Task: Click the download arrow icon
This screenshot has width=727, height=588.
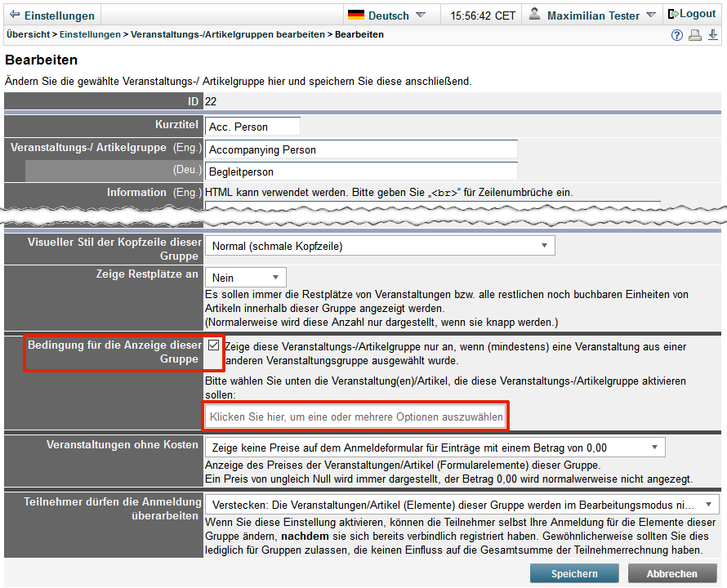Action: [713, 35]
